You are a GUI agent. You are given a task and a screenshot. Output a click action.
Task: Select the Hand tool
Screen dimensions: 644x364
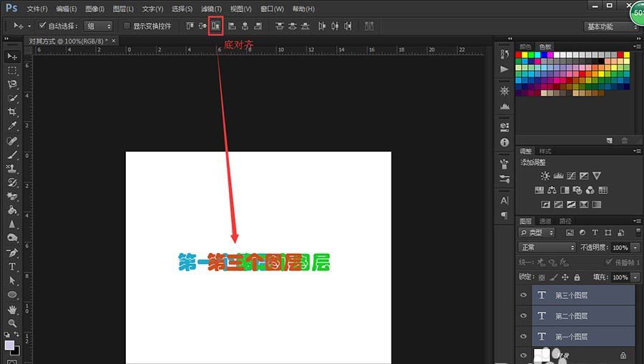coord(12,309)
